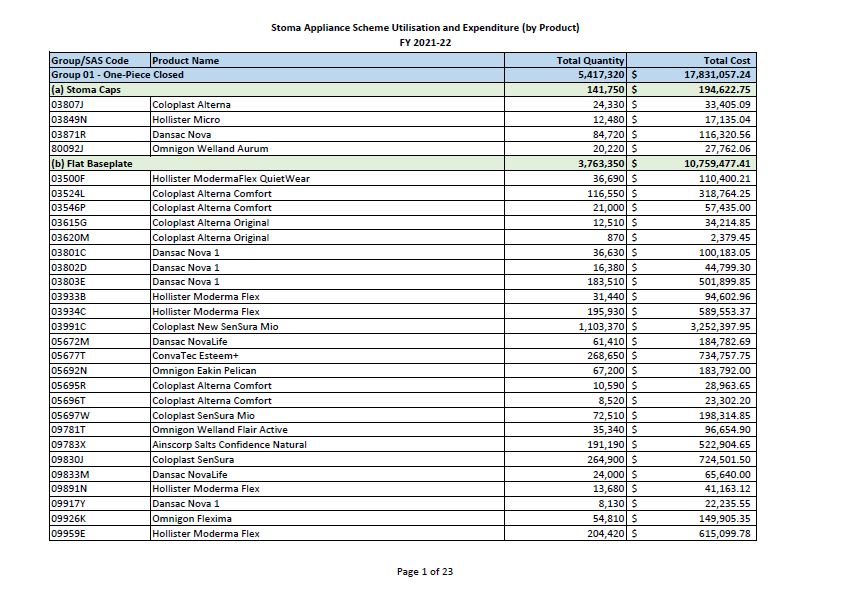The image size is (853, 598).
Task: Select Omnigon Eakin Pelican product cell
Action: (327, 371)
